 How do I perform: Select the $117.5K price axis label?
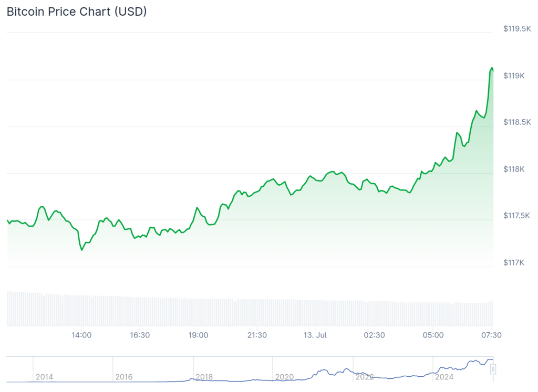pyautogui.click(x=516, y=216)
